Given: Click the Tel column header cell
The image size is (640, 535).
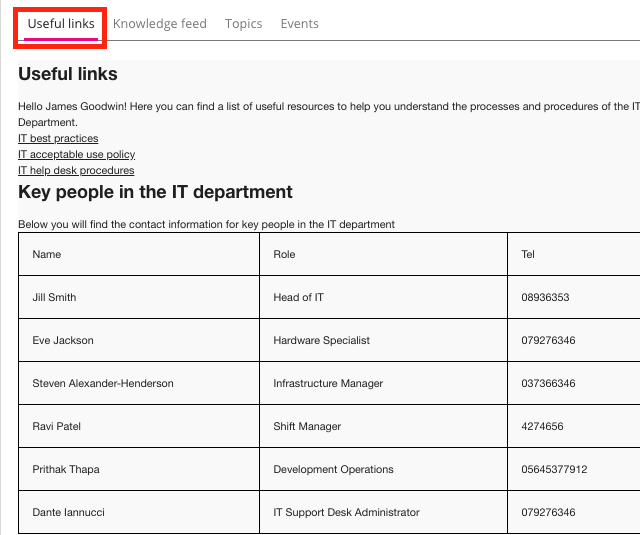Looking at the screenshot, I should 528,254.
